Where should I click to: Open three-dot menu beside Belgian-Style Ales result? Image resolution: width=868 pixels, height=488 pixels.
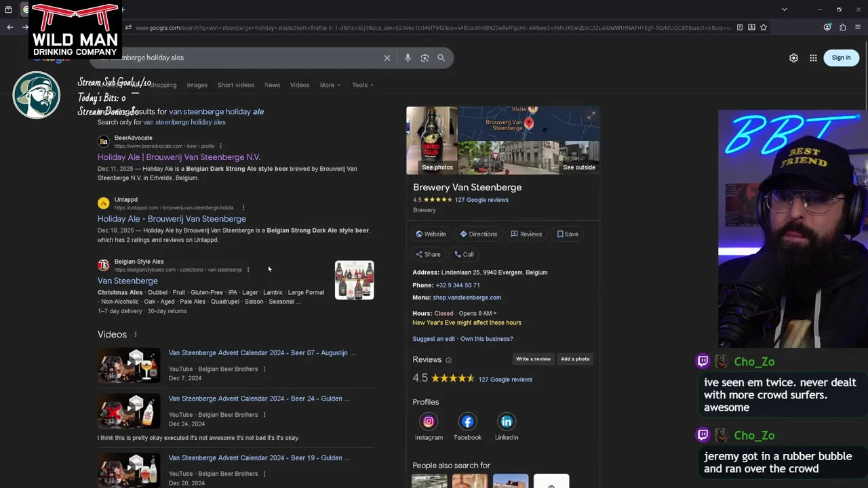pyautogui.click(x=248, y=270)
